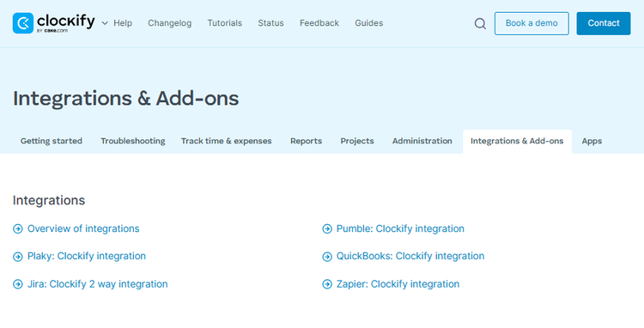644x328 pixels.
Task: Open the Administration tab
Action: click(x=422, y=141)
